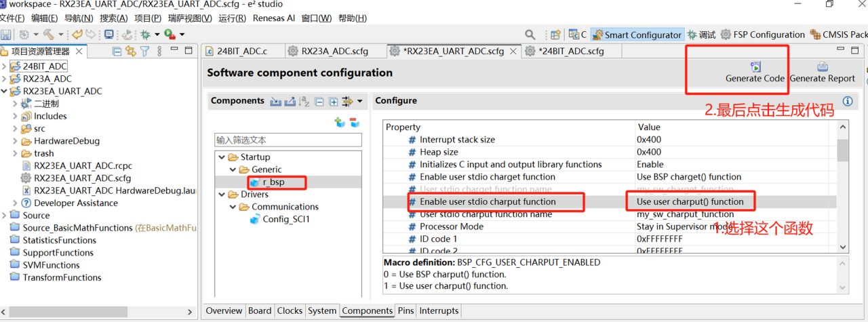Click the save icon in toolbar
Viewport: 868px width, 322px height.
[6, 35]
